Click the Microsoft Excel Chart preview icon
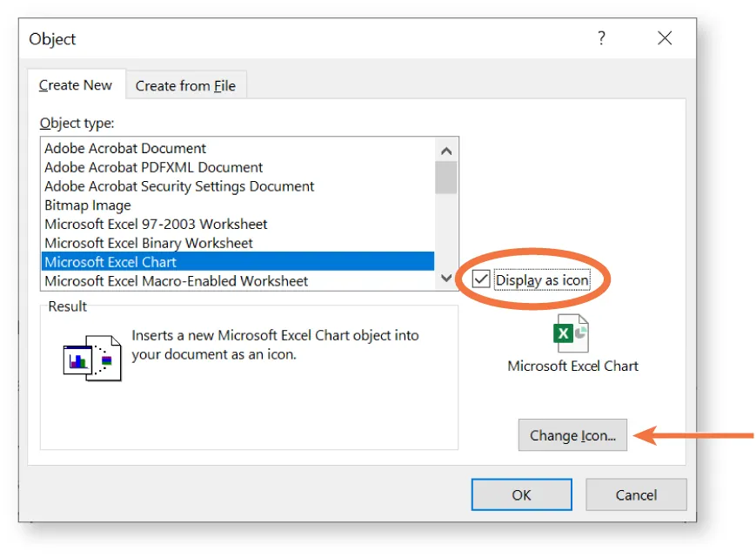Screen dimensions: 756x558 [572, 332]
